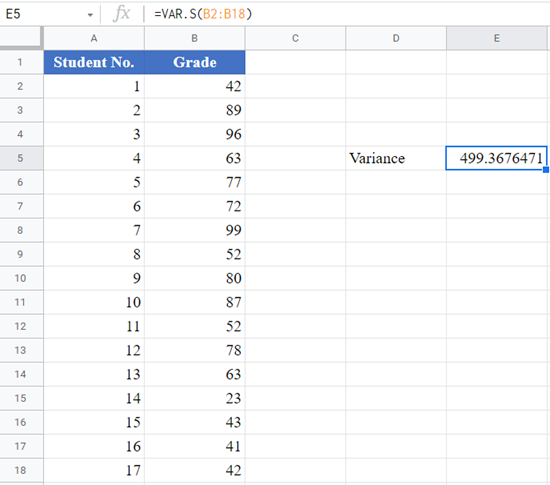Select row 17 header
Viewport: 550px width, 485px height.
tap(21, 446)
